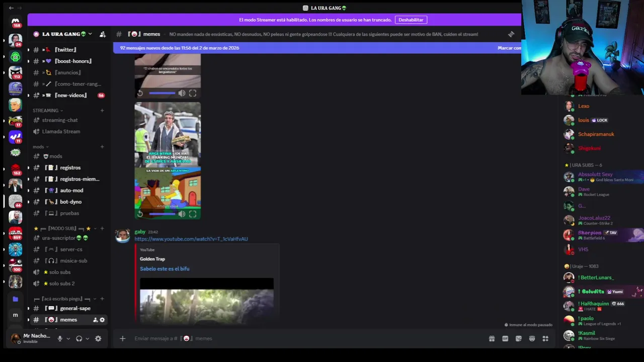Viewport: 644px width, 362px height.
Task: Toggle headphones deafen in user panel
Action: pos(79,338)
